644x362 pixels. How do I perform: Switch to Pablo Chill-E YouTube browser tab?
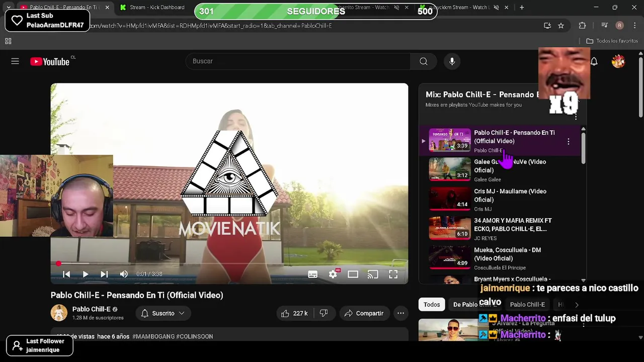(63, 8)
